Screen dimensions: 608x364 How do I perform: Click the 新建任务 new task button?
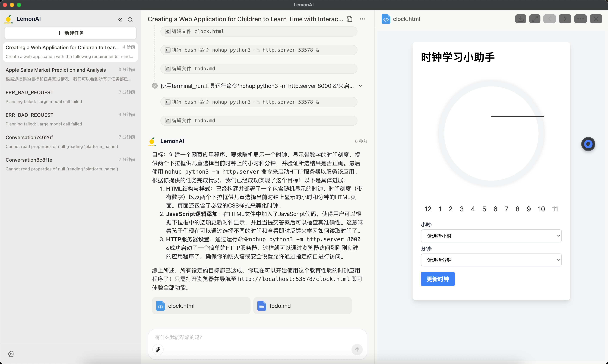click(x=70, y=33)
